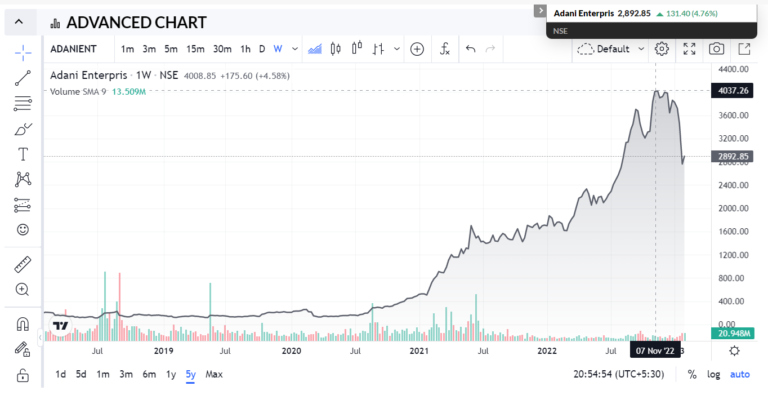Open chart settings gear

coord(662,49)
